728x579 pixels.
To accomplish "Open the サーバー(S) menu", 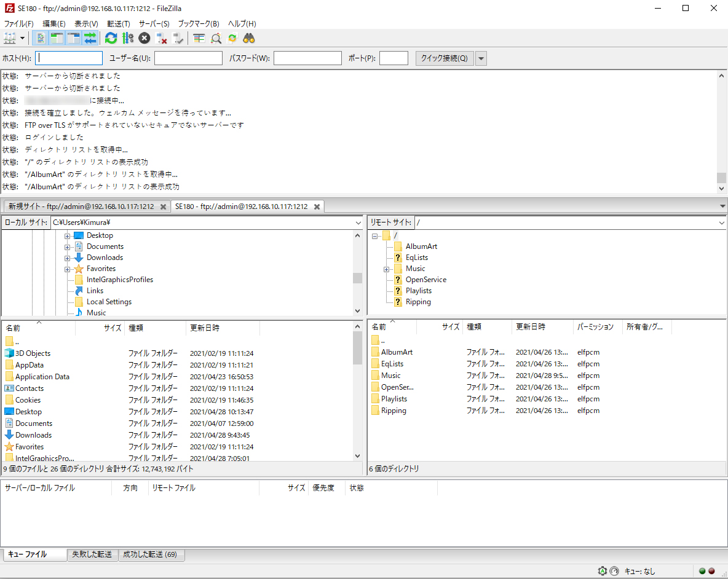I will (154, 23).
